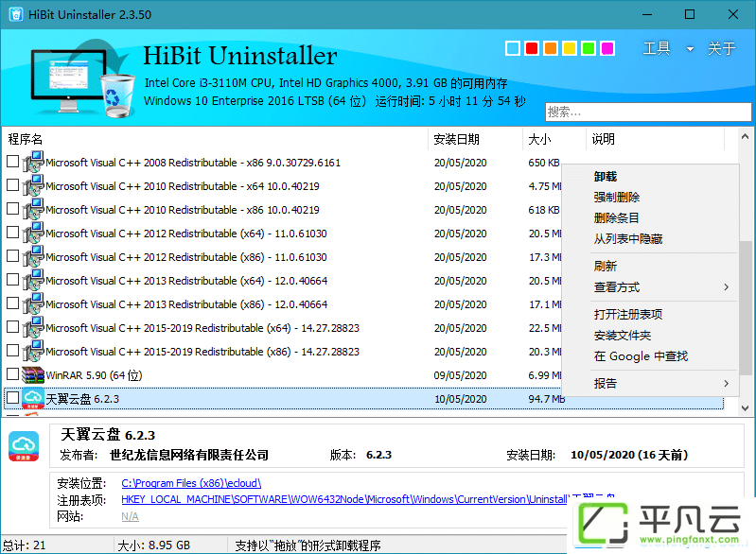
Task: Open the 工具 dropdown arrow
Action: (690, 48)
